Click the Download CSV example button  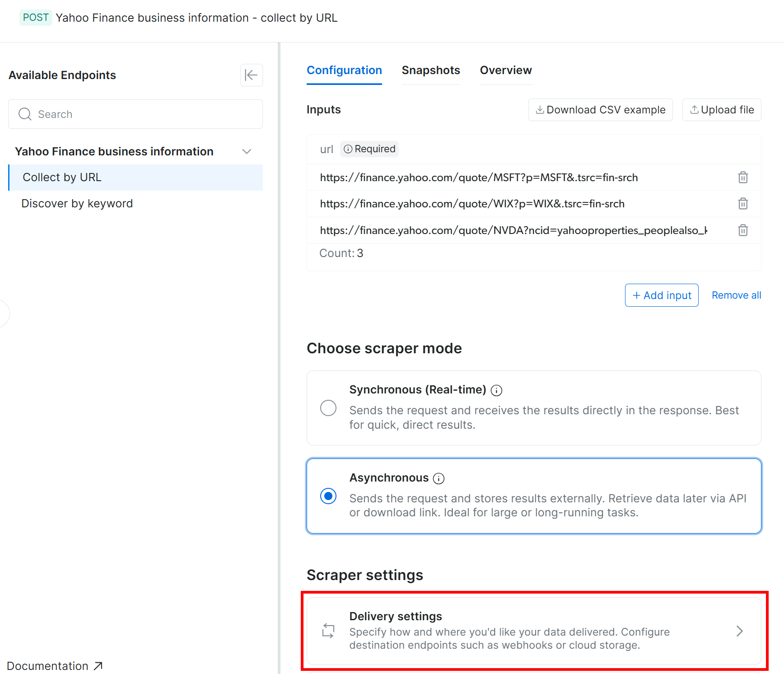[x=600, y=110]
